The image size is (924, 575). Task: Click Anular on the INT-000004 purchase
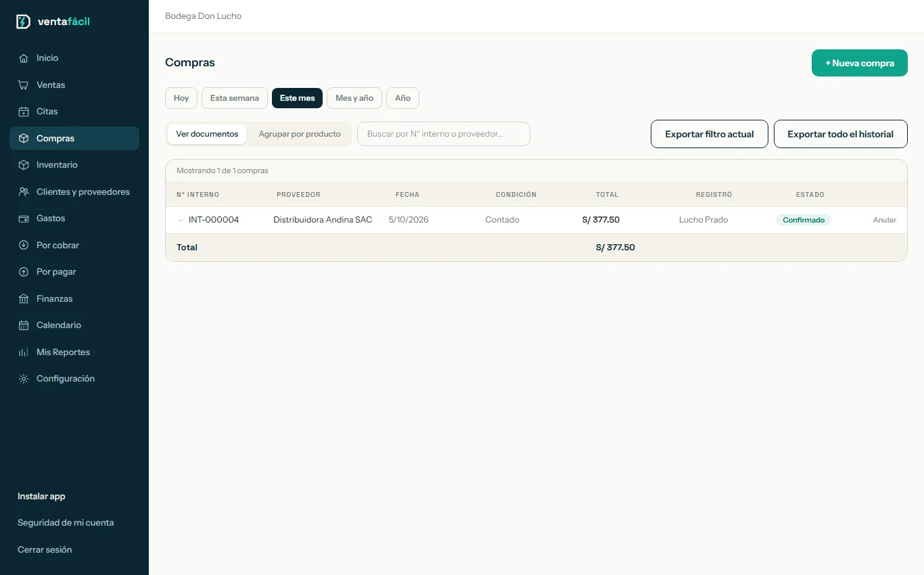click(885, 220)
